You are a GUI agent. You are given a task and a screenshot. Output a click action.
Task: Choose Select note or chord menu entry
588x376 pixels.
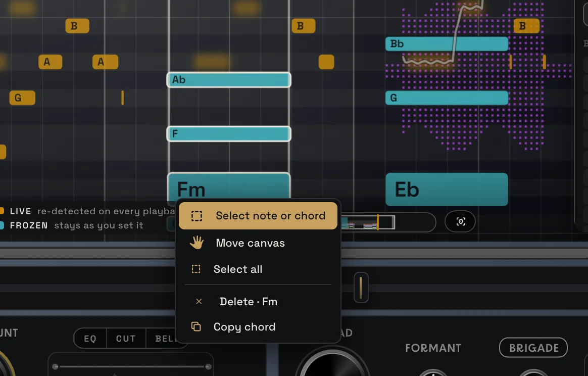[258, 216]
